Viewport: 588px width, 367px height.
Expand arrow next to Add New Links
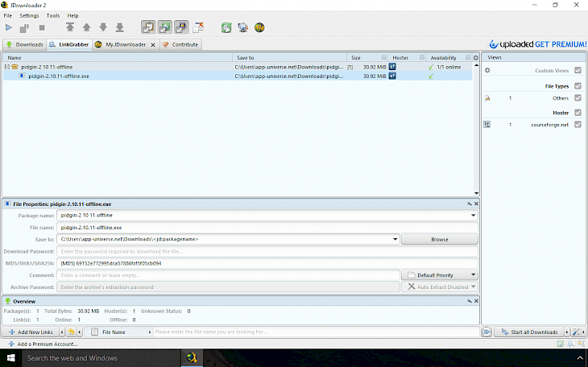[62, 332]
